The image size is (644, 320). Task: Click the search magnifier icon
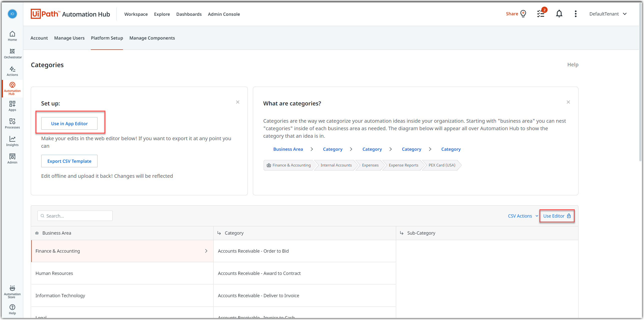42,216
